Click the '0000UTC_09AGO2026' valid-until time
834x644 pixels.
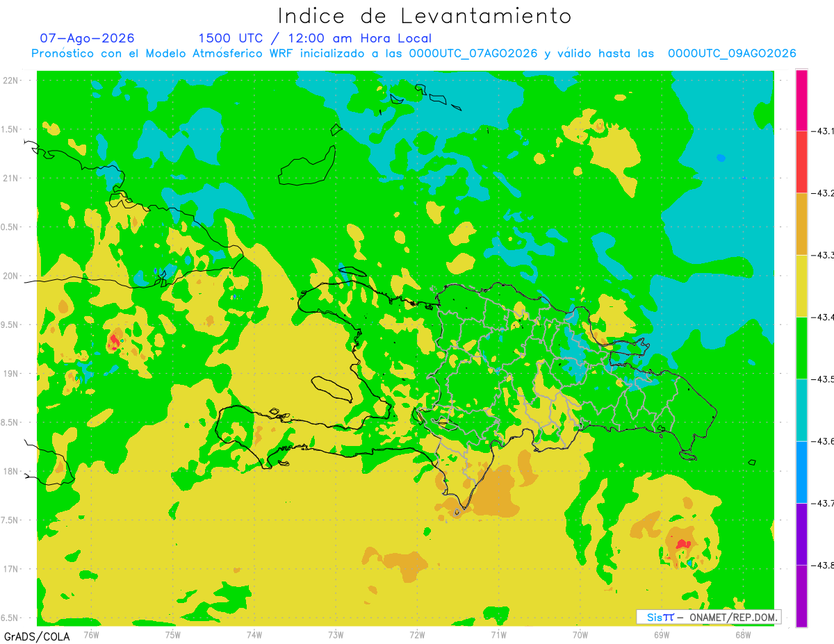point(732,53)
